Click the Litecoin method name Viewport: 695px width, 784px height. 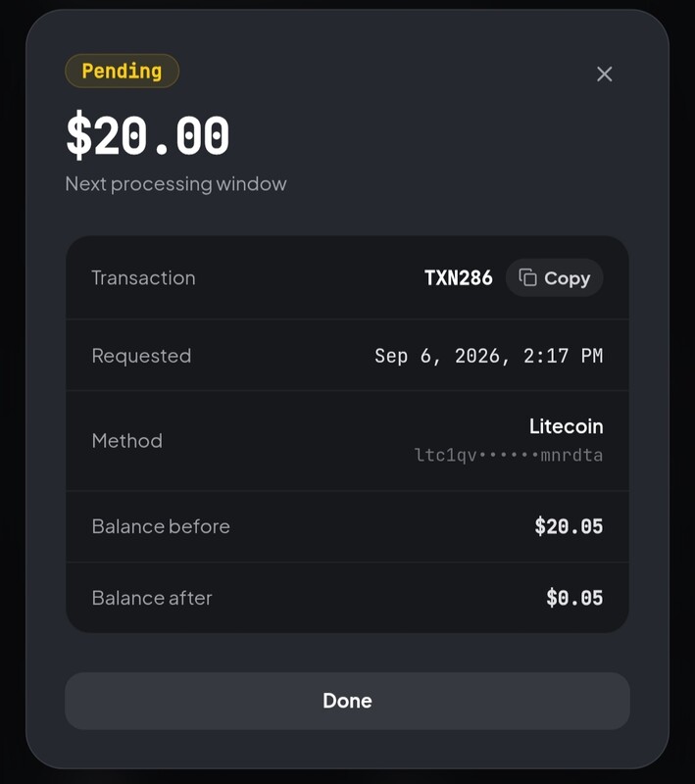click(x=566, y=426)
